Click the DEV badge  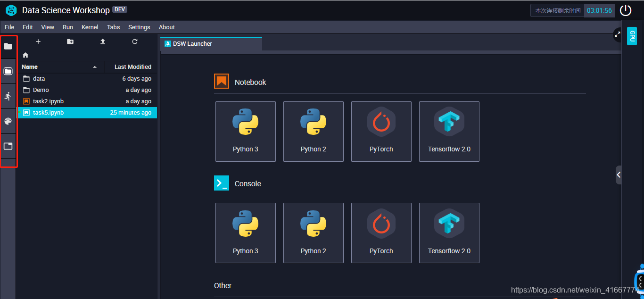pos(120,9)
